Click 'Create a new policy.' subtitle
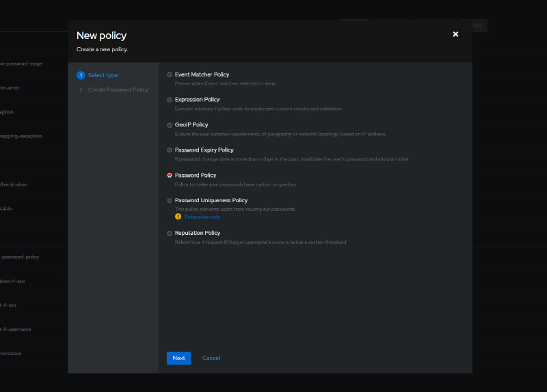Screen dimensions: 547x392 click(102, 49)
